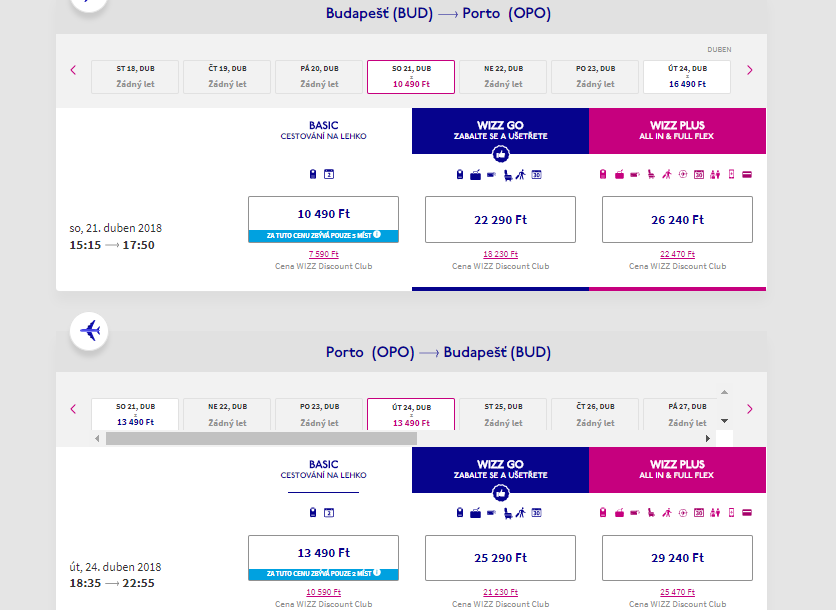
Task: Select outbound date ÚT 24, DUB 16 490 Ft
Action: point(687,77)
